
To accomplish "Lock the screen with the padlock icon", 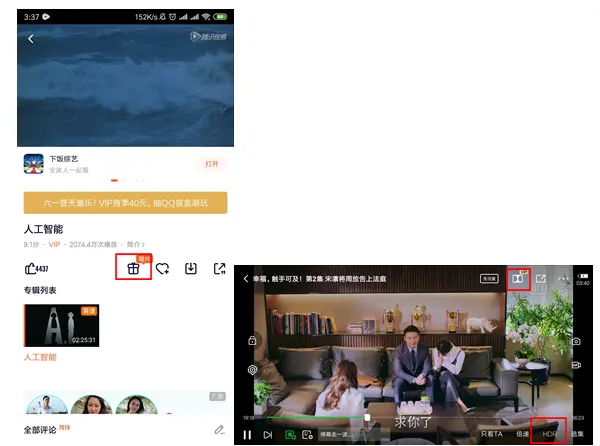I will click(252, 340).
